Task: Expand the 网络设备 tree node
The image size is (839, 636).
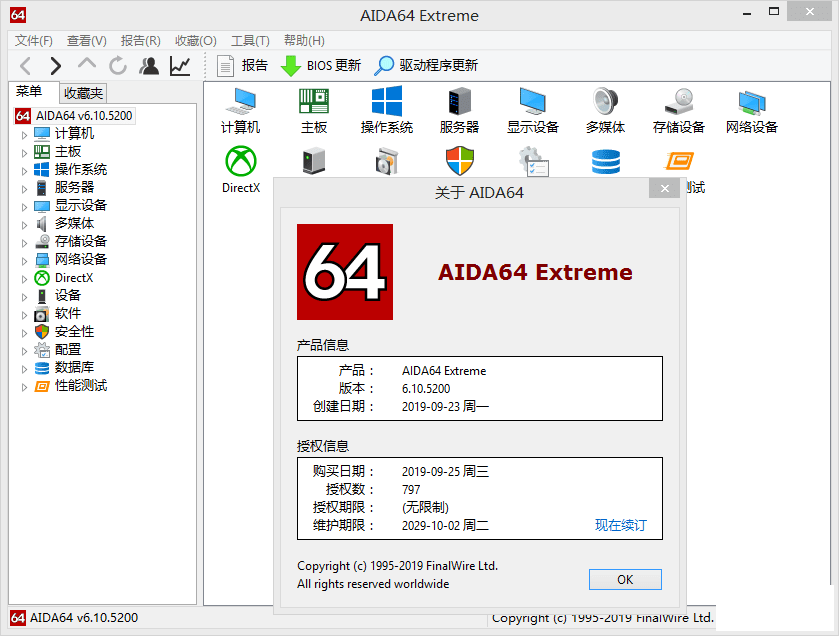Action: coord(24,260)
